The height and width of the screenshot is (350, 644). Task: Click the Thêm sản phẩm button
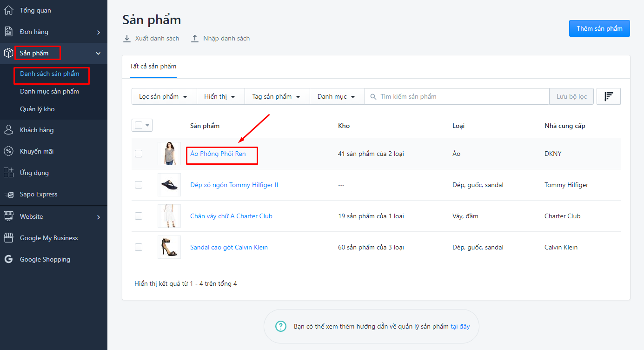click(x=599, y=28)
